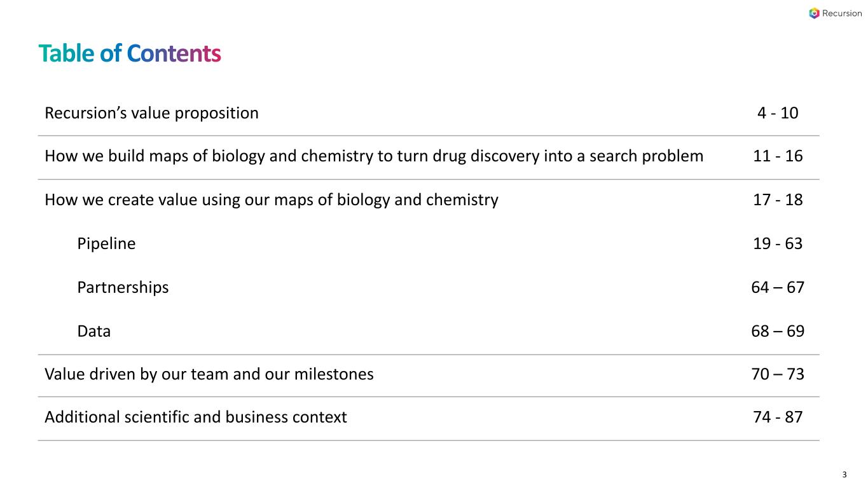Jump to the Pipeline subsection
This screenshot has height=488, width=868.
[106, 243]
